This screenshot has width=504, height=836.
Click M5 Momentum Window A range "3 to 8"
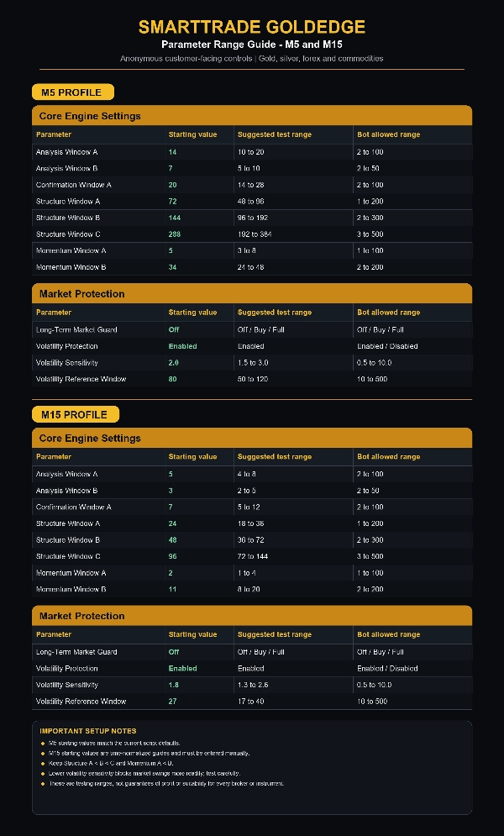[x=247, y=250]
